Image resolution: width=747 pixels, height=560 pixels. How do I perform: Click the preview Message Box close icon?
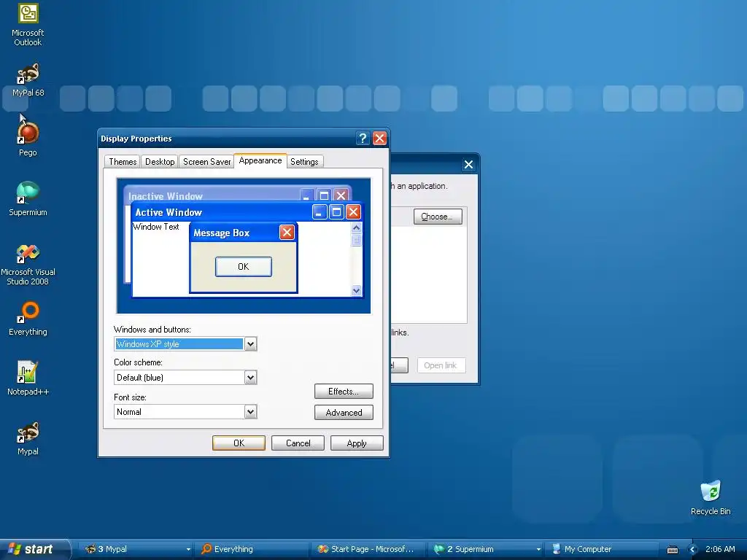[287, 233]
